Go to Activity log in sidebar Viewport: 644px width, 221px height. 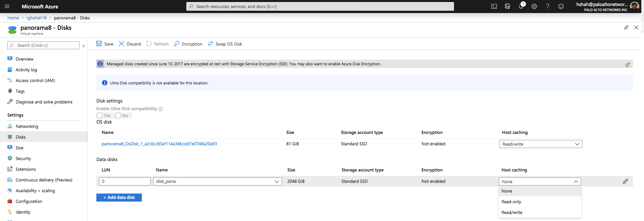tap(26, 70)
